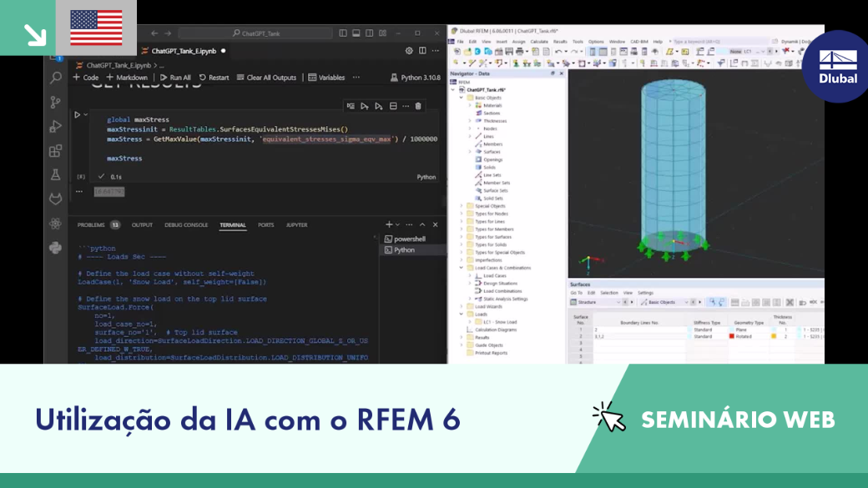The height and width of the screenshot is (488, 868).
Task: Delete cell using trash icon
Action: 418,106
